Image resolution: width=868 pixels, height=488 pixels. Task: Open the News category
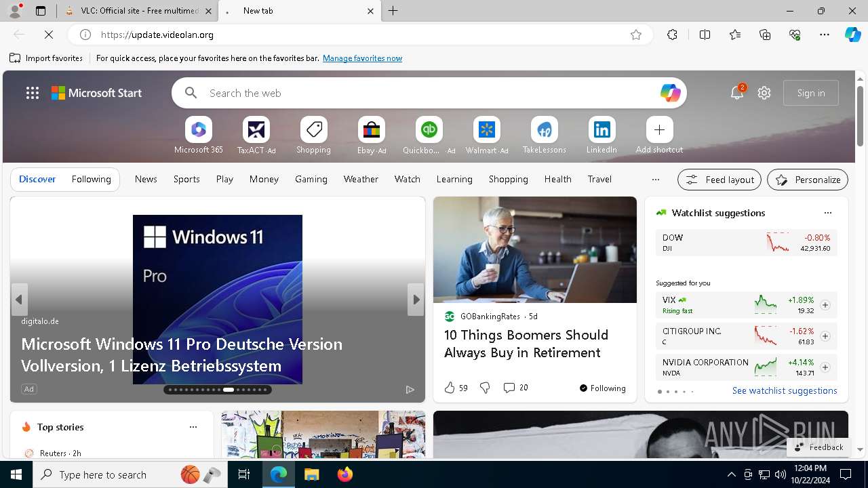click(146, 179)
